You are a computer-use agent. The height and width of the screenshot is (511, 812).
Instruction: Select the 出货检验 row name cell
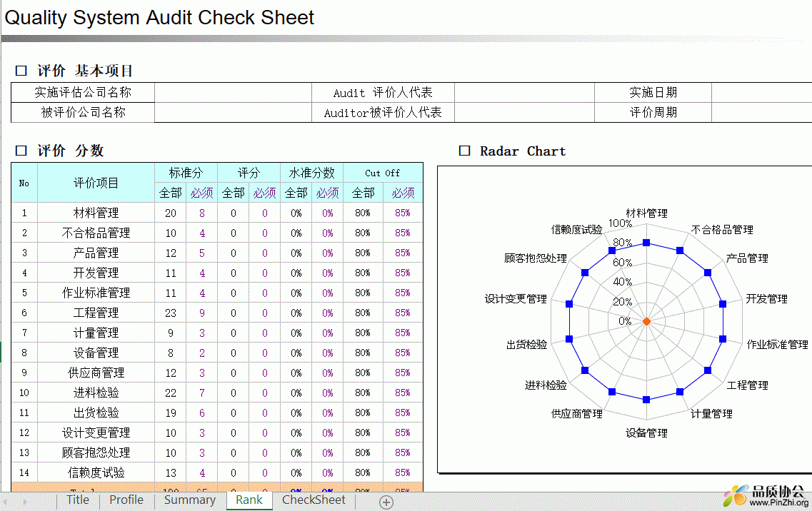point(96,413)
